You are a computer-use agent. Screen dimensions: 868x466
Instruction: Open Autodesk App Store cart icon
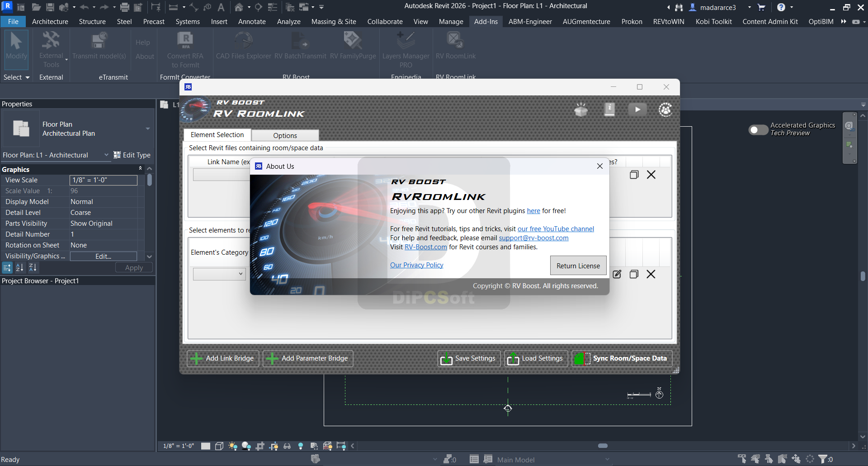click(x=761, y=7)
